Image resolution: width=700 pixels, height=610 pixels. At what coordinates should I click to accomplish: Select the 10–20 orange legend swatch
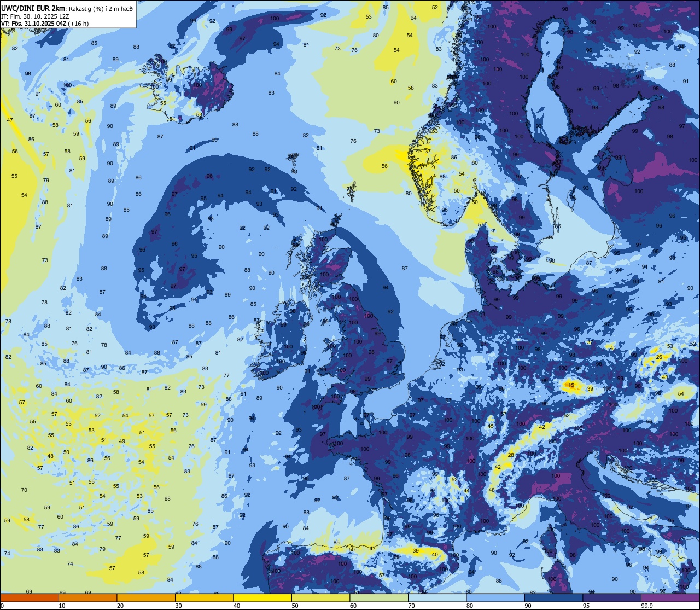click(x=88, y=597)
